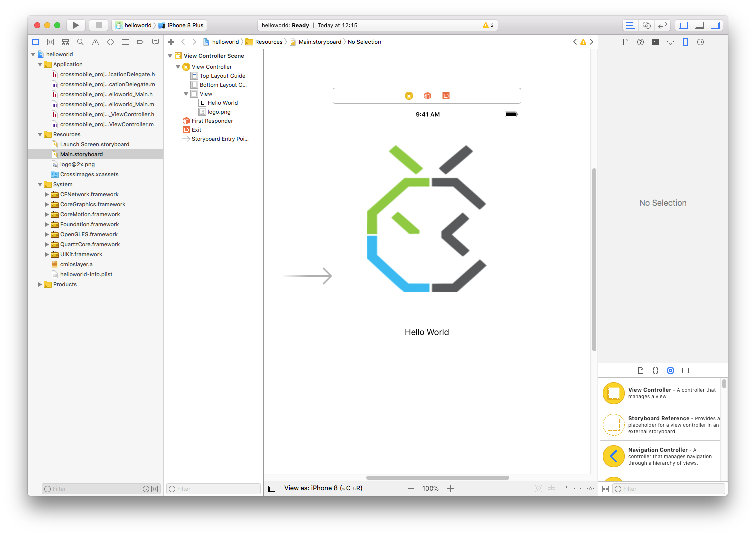Select Exit item in outline

196,130
